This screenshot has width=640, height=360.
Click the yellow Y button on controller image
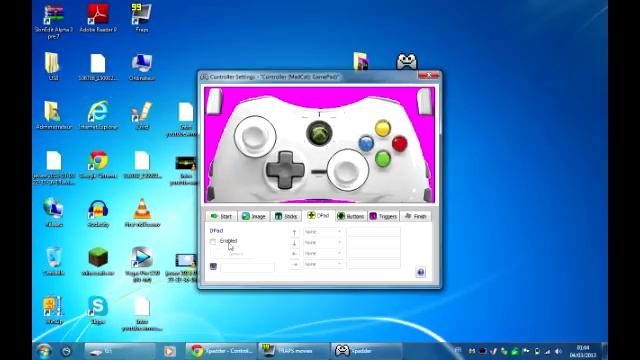383,129
